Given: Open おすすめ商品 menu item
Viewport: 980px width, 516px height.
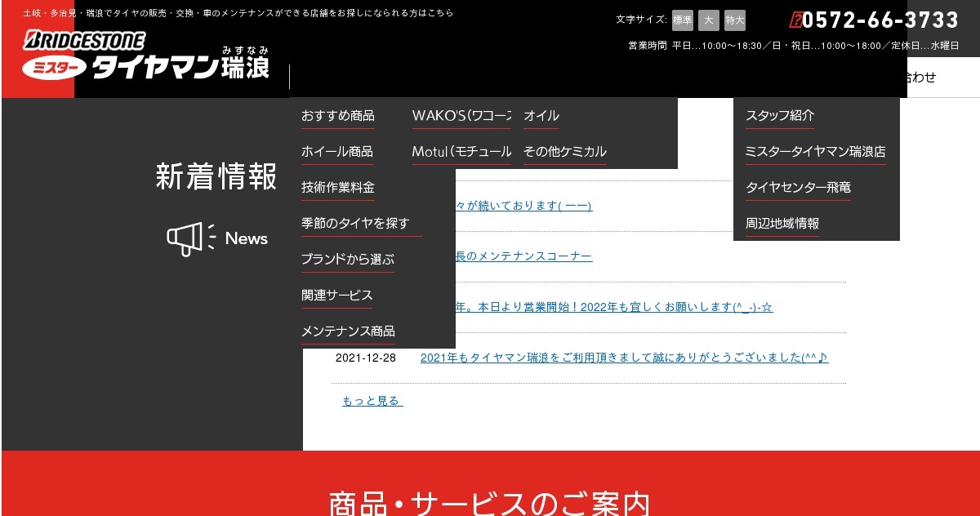Looking at the screenshot, I should (x=338, y=116).
